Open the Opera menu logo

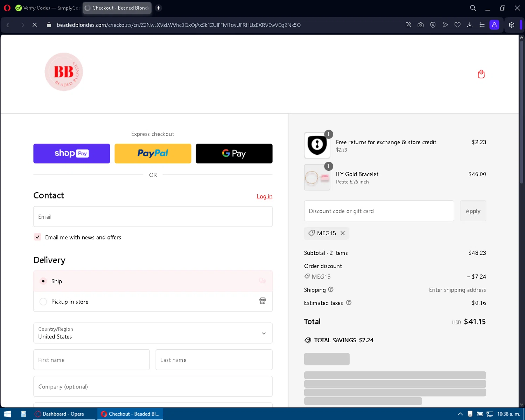click(7, 8)
